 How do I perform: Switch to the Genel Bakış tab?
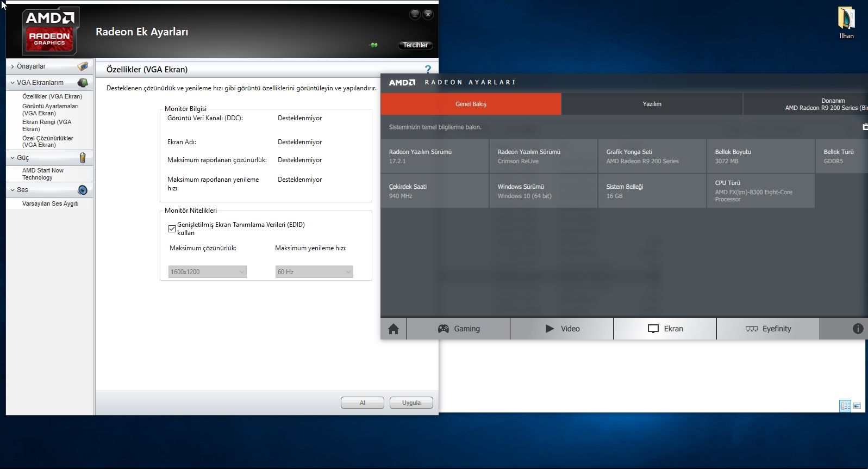tap(471, 104)
